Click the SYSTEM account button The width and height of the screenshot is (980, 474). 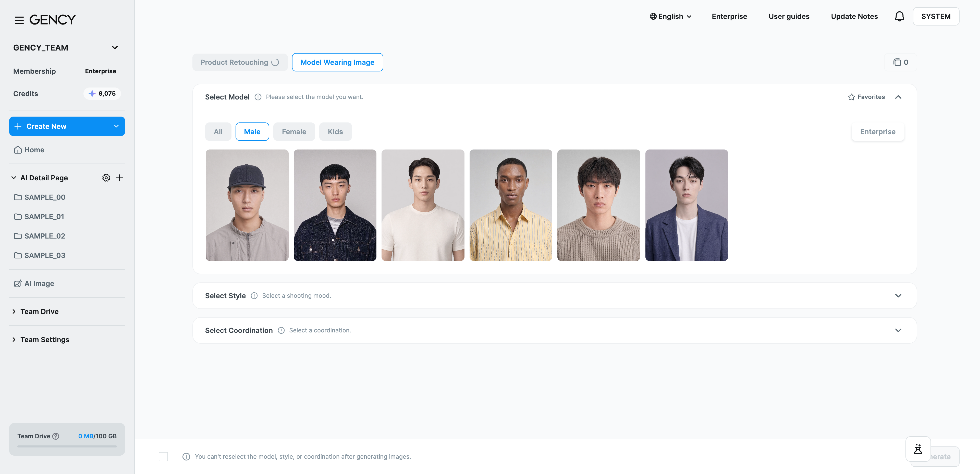(936, 16)
